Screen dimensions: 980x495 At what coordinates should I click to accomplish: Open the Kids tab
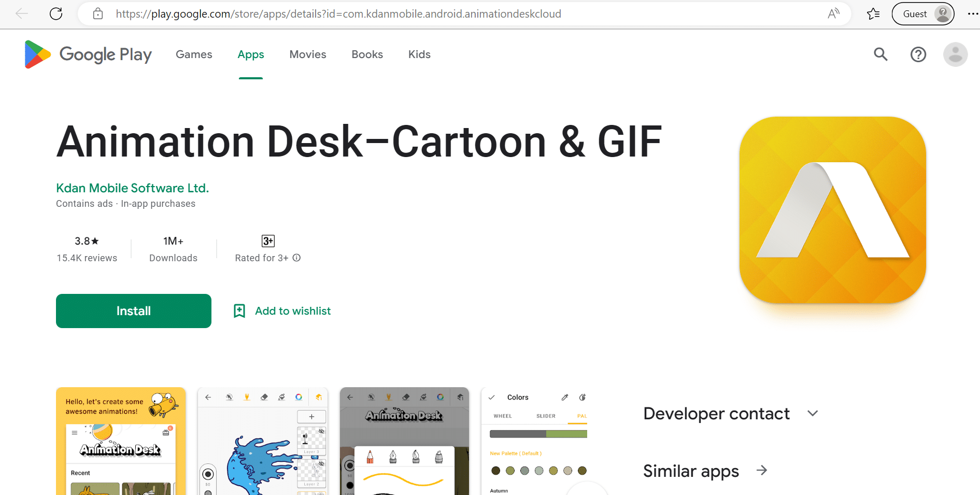tap(419, 54)
